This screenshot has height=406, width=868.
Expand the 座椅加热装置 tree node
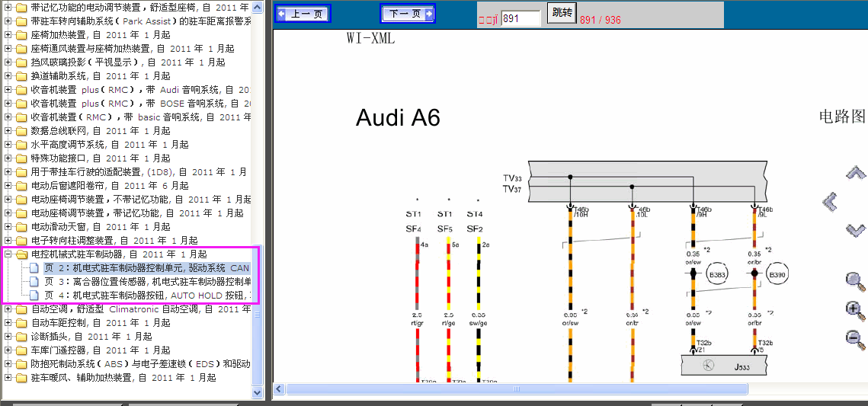tap(8, 35)
